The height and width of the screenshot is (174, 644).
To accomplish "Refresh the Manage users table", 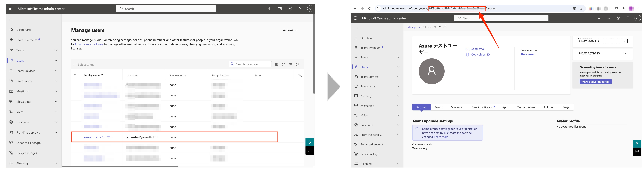I will coord(283,65).
